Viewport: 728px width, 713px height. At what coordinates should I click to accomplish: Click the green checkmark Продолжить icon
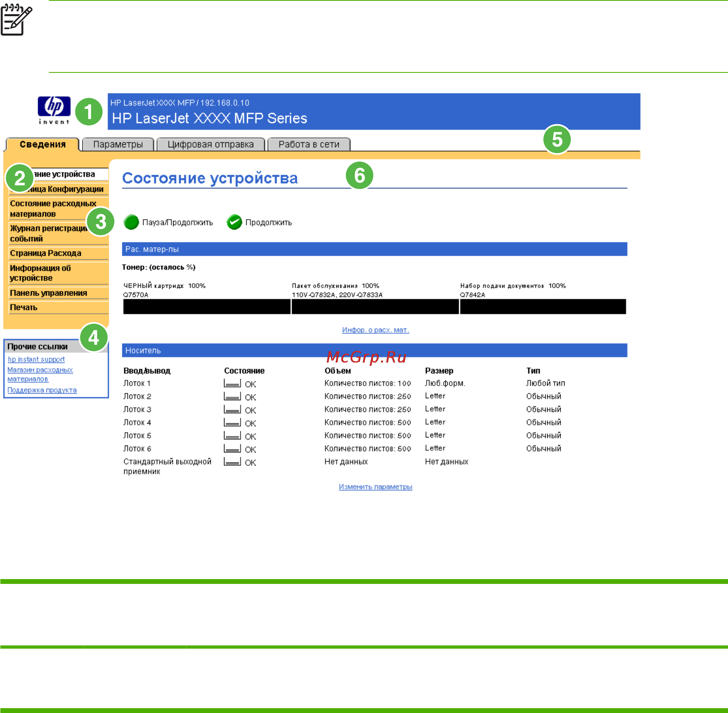coord(234,222)
